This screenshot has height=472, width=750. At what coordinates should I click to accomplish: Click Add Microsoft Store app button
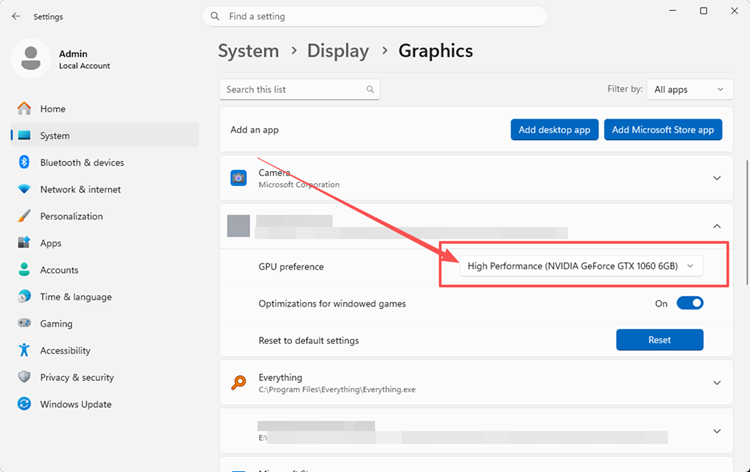point(663,130)
